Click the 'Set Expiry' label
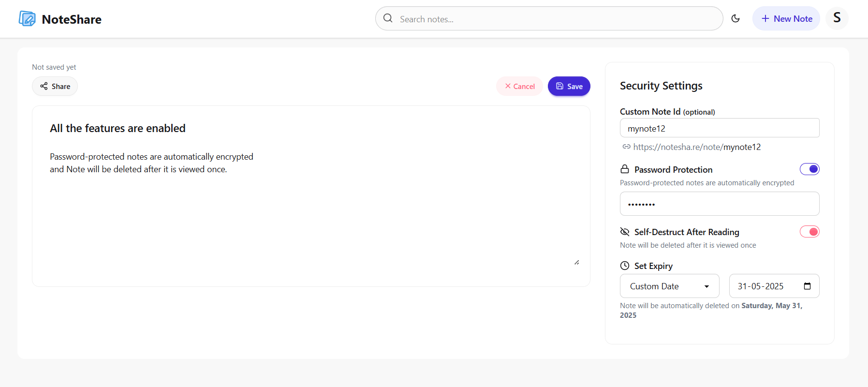Viewport: 868px width, 387px height. pyautogui.click(x=653, y=266)
